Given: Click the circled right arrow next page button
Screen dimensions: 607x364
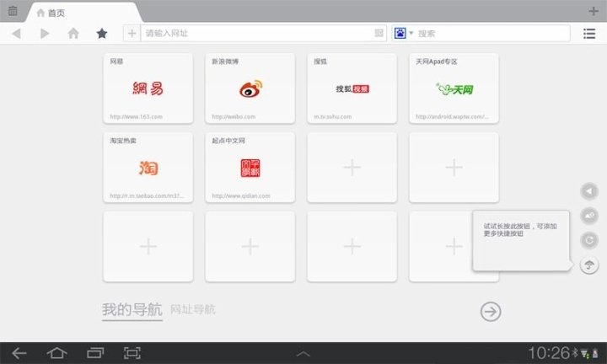Looking at the screenshot, I should coord(491,312).
